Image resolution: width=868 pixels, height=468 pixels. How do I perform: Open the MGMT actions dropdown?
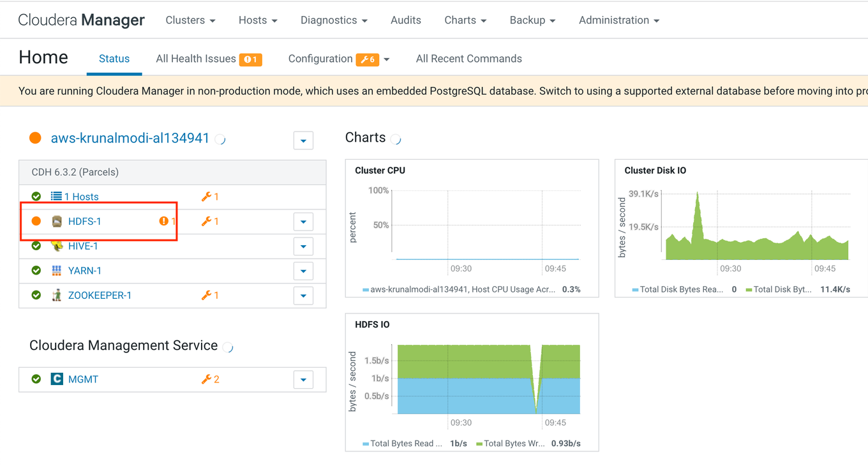(x=303, y=380)
